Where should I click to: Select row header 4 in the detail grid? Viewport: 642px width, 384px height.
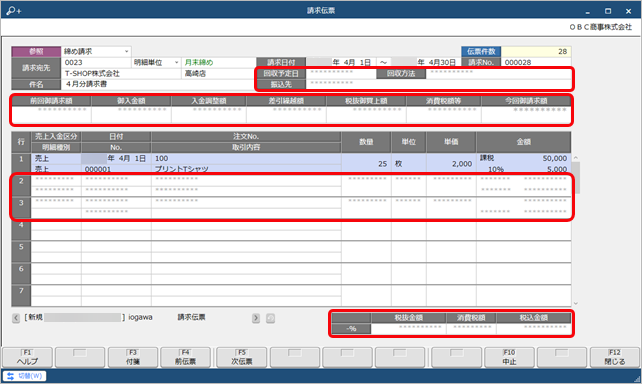point(21,230)
